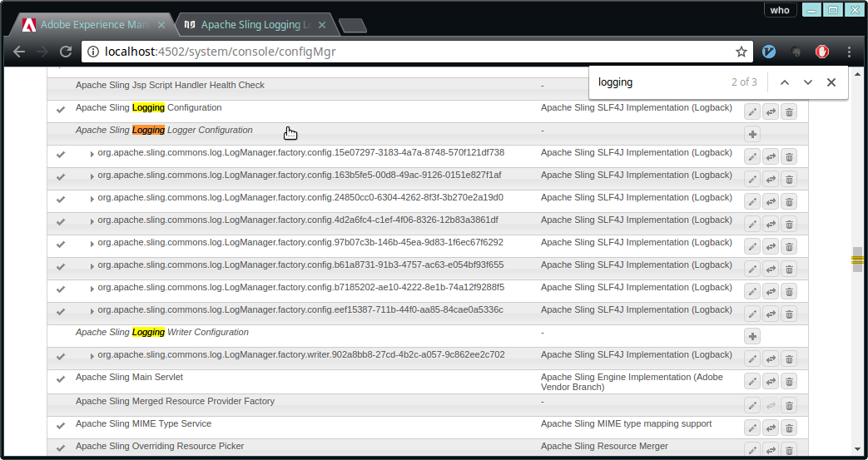Viewport: 868px width, 460px height.
Task: Unbind the Apache Sling Logging Configuration
Action: 771,111
